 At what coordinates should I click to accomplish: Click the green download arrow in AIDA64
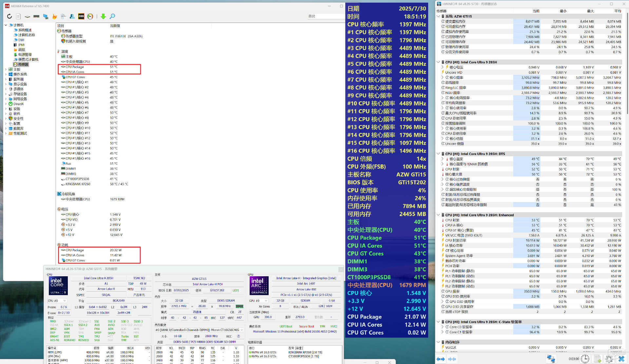point(103,16)
